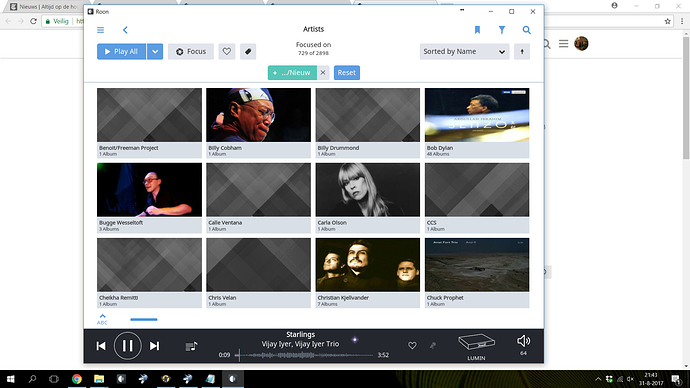Go back with the left arrow
Screen dimensions: 690x388
click(125, 30)
